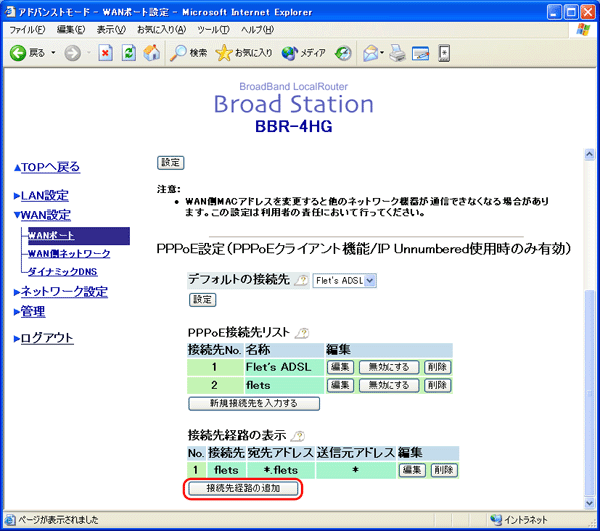Open the mail icon dropdown arrow
600x531 pixels.
382,52
